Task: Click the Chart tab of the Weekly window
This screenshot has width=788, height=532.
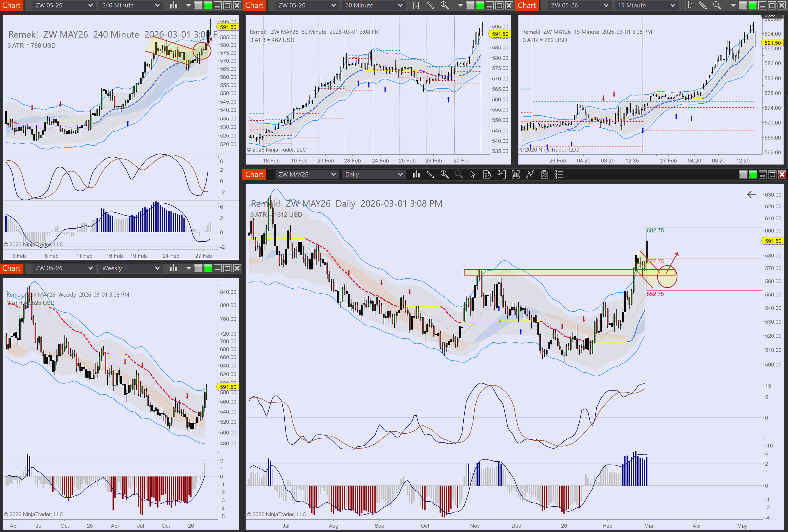Action: pos(12,268)
